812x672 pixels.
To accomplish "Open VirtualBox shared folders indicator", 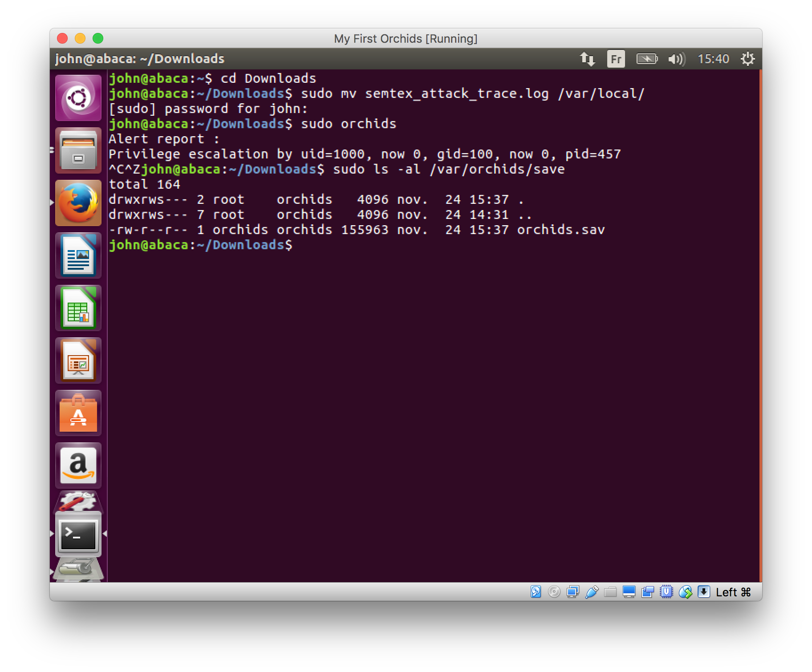I will 610,592.
